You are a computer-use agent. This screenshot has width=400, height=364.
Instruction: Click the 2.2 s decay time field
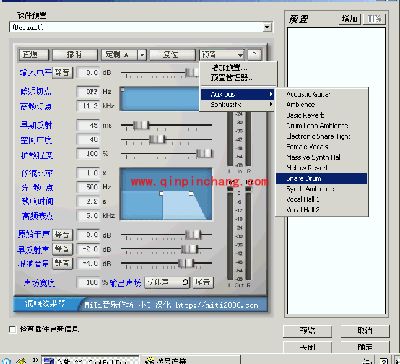(88, 201)
